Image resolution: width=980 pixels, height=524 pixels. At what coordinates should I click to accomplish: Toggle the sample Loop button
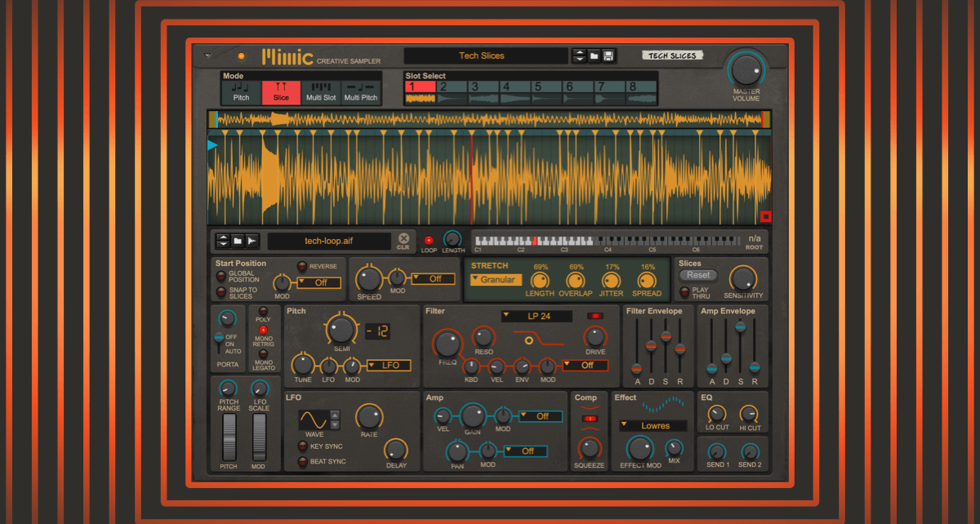tap(429, 240)
